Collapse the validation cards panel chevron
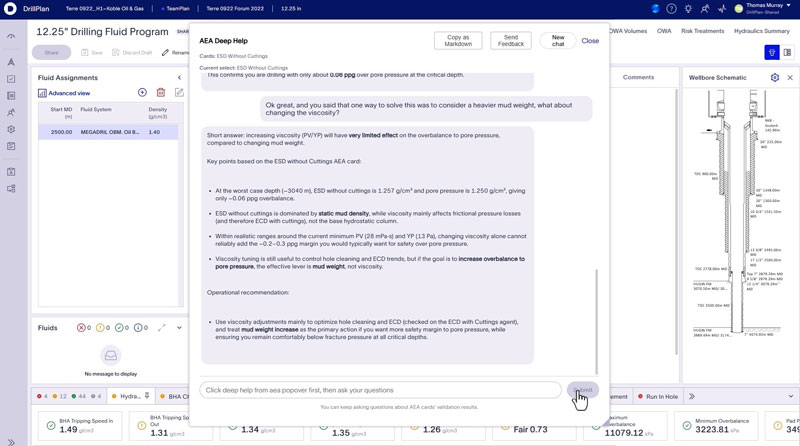The width and height of the screenshot is (800, 446). (x=791, y=397)
